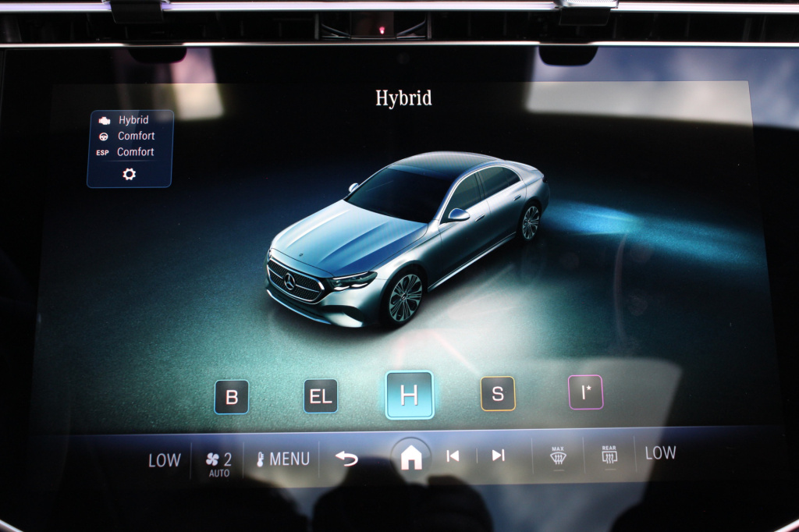This screenshot has height=532, width=799.
Task: Select the EL electric drive mode
Action: 321,396
